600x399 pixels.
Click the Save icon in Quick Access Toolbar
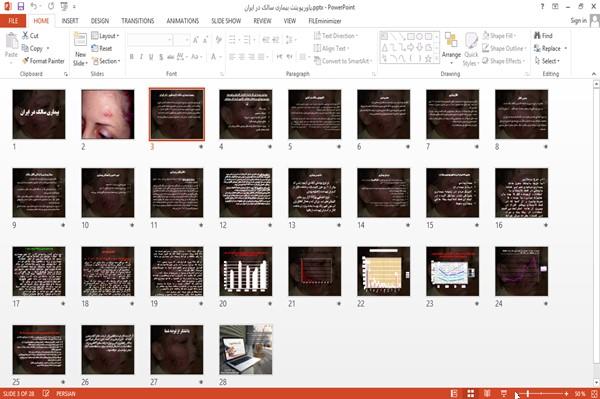[21, 6]
